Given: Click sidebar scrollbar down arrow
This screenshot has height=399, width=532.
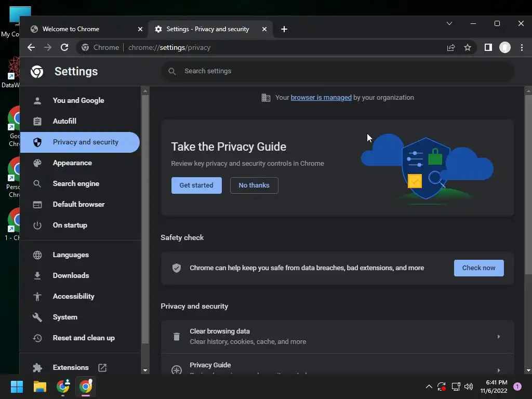Looking at the screenshot, I should pyautogui.click(x=145, y=370).
